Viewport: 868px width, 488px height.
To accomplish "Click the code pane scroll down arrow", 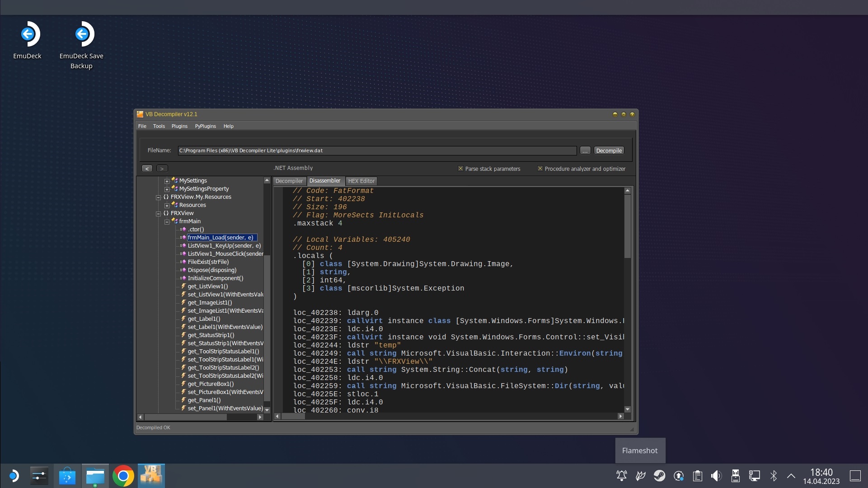I will [628, 409].
